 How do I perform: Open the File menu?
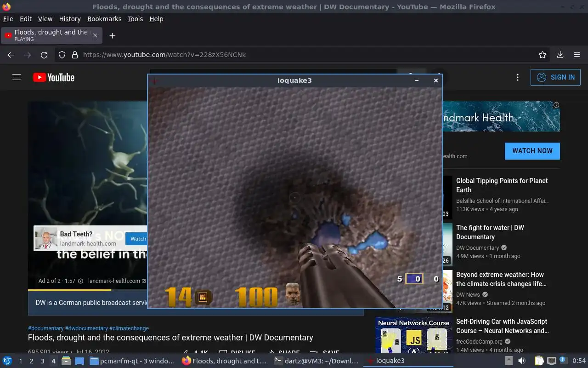[x=8, y=19]
